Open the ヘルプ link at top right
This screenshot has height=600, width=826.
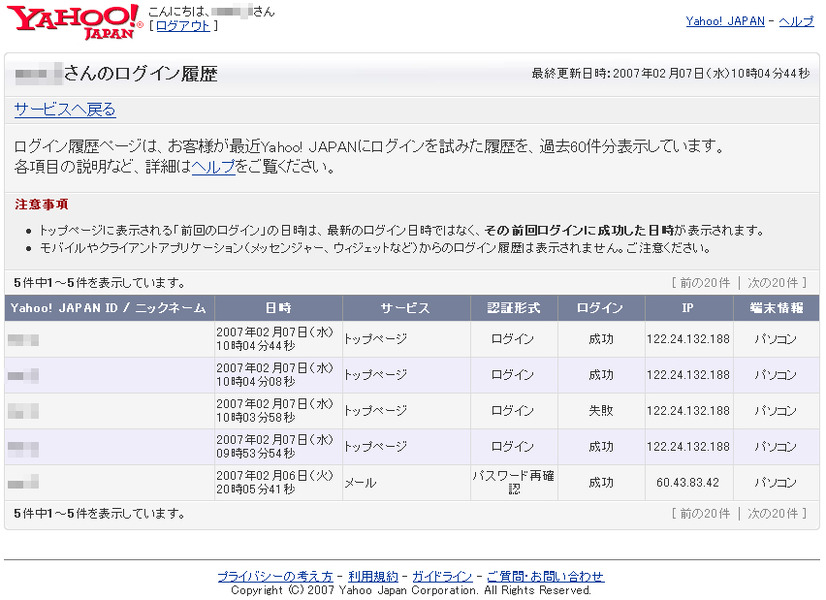coord(796,22)
